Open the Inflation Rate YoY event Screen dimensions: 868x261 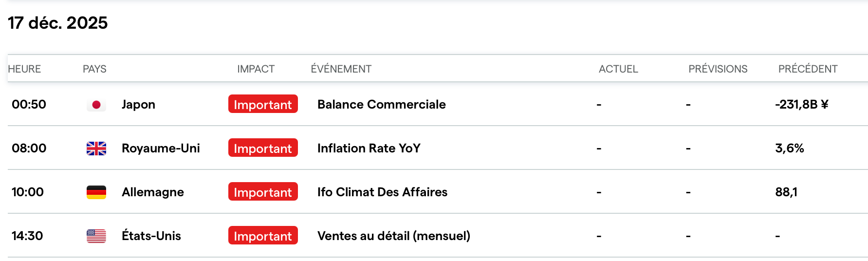point(369,148)
